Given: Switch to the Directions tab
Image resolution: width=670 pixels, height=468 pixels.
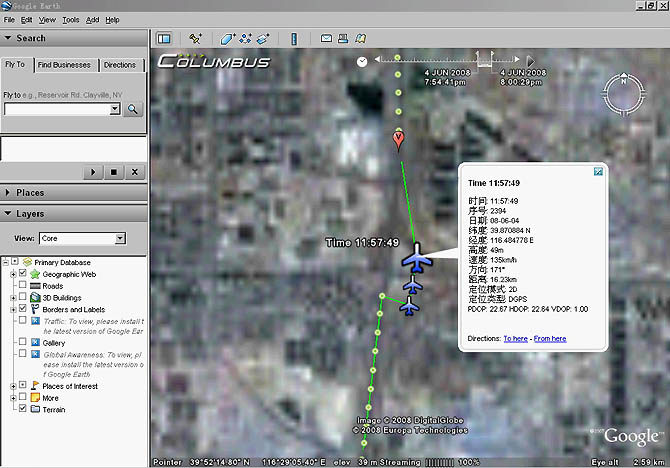Looking at the screenshot, I should tap(120, 65).
